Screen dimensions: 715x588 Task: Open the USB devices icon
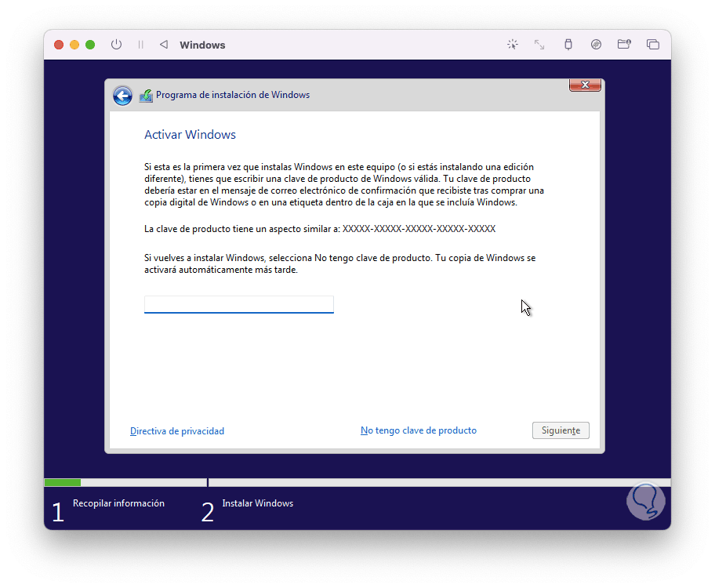568,44
